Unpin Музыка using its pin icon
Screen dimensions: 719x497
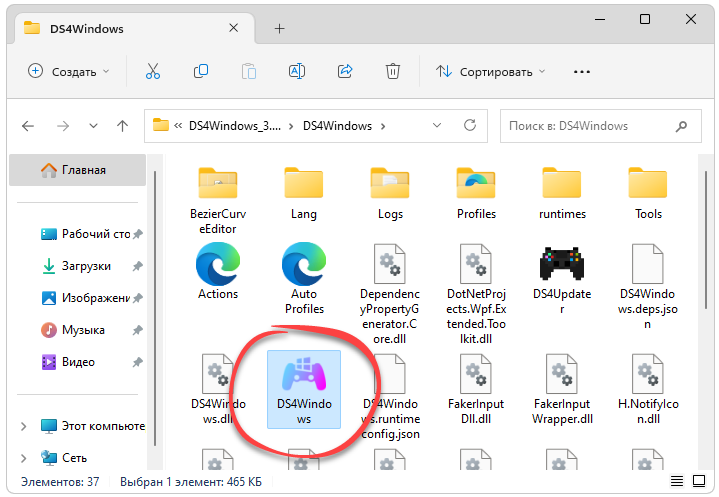pos(138,330)
